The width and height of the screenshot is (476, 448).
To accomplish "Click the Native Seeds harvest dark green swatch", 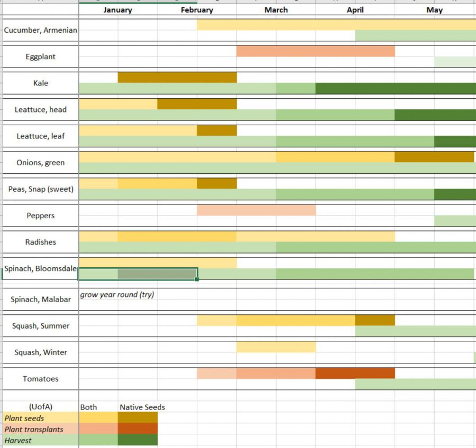I will click(138, 440).
